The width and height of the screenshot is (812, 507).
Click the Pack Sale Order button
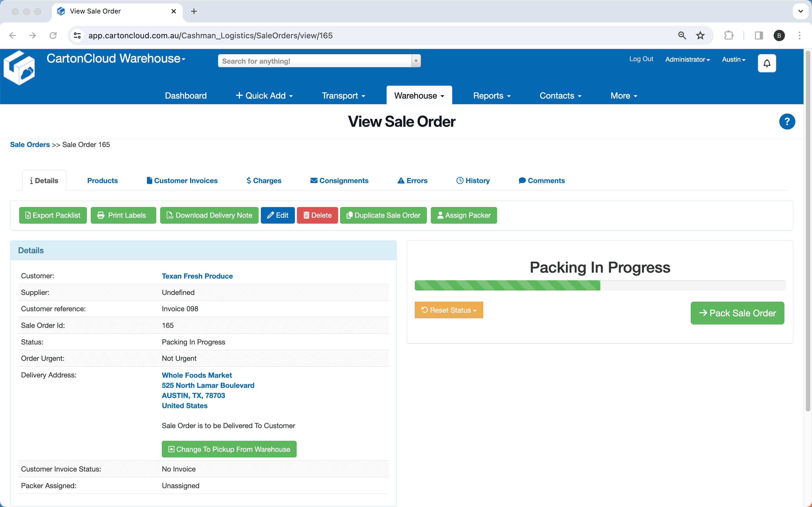click(737, 313)
